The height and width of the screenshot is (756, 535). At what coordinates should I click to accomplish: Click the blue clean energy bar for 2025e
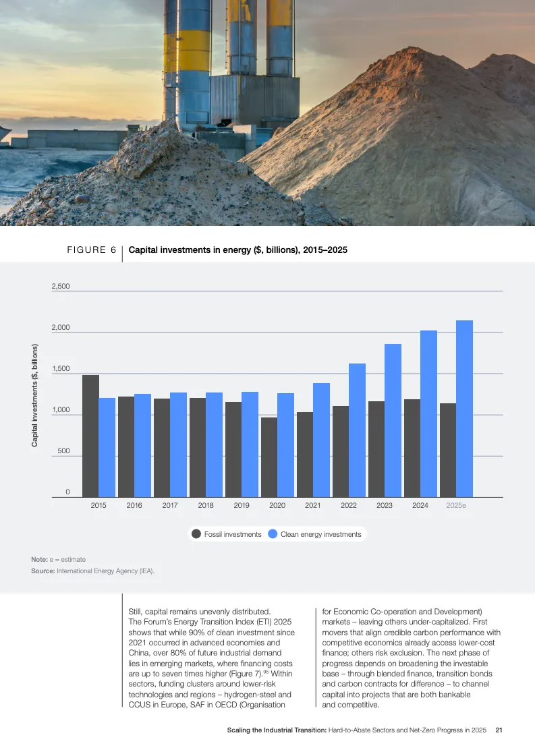click(x=464, y=409)
